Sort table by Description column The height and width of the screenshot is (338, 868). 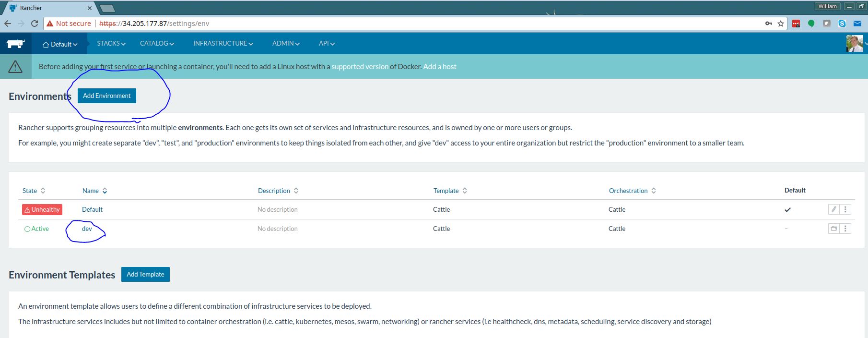(278, 191)
